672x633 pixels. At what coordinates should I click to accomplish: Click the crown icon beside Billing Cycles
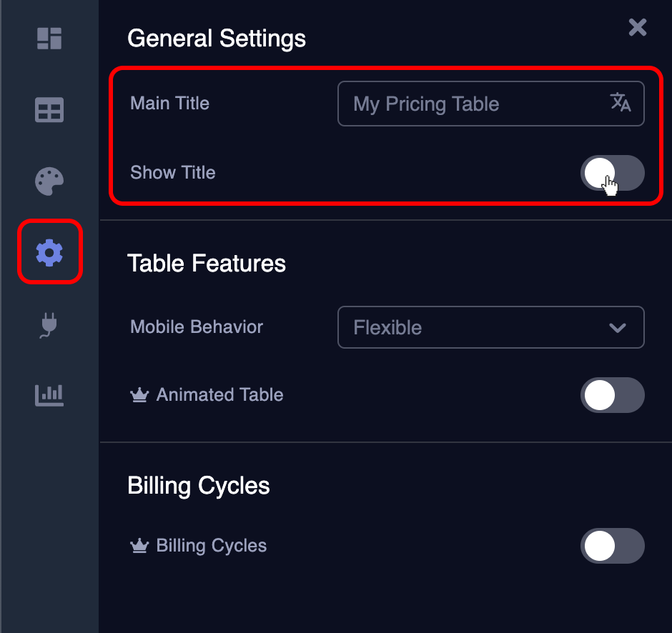(139, 546)
